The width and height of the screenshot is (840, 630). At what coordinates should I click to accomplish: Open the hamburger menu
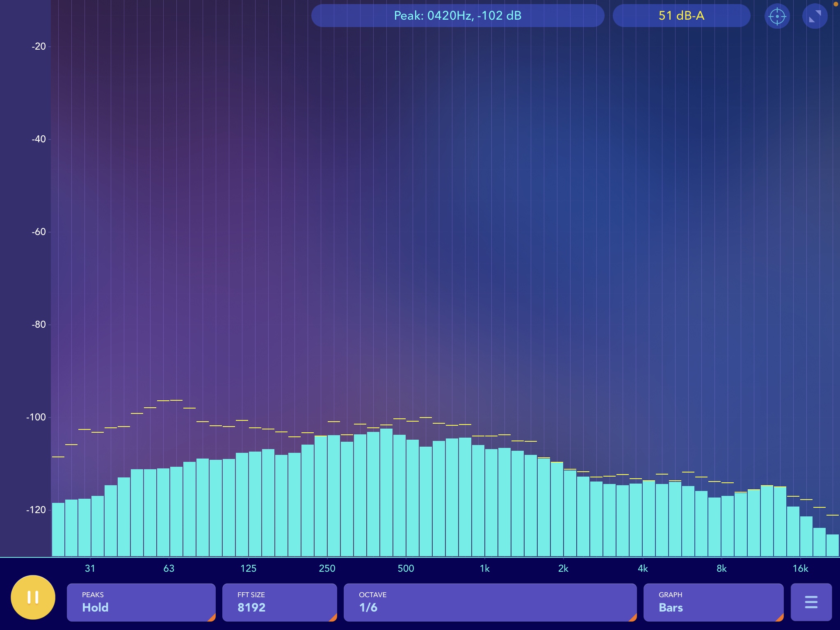[x=811, y=602]
